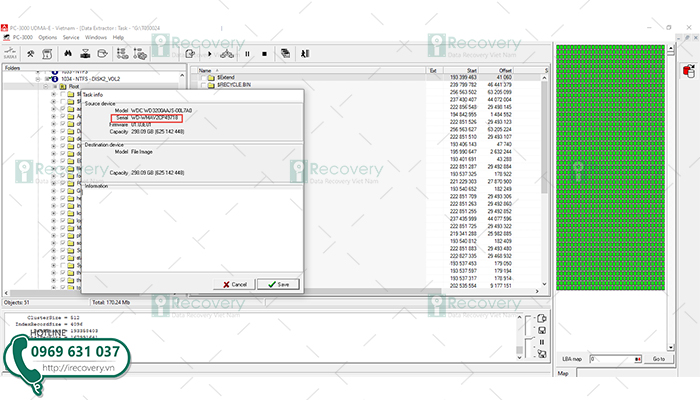
Task: Click the pause icon beside the log panel
Action: (541, 342)
